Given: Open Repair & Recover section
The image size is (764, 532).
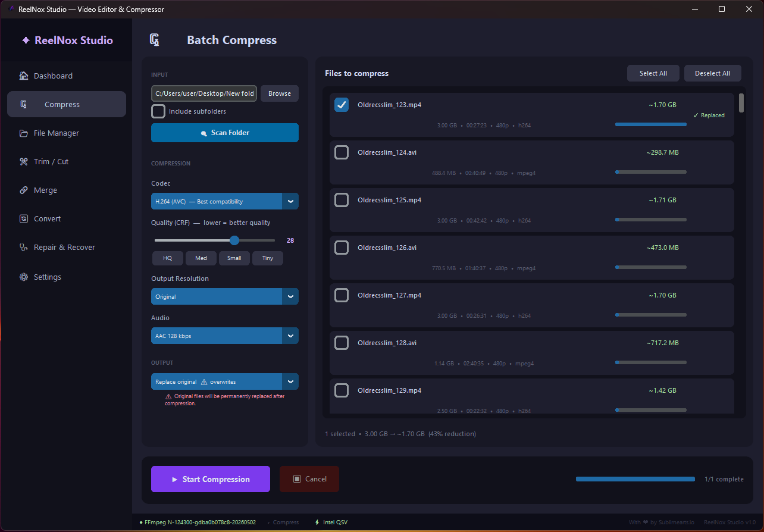Looking at the screenshot, I should 67,247.
